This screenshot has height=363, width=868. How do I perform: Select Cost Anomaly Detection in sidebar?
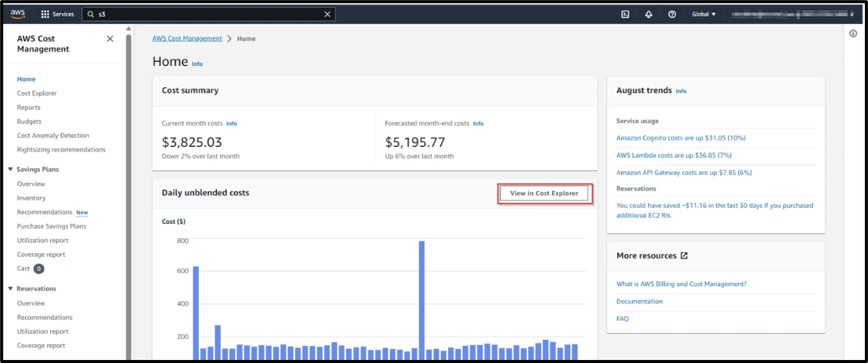53,135
